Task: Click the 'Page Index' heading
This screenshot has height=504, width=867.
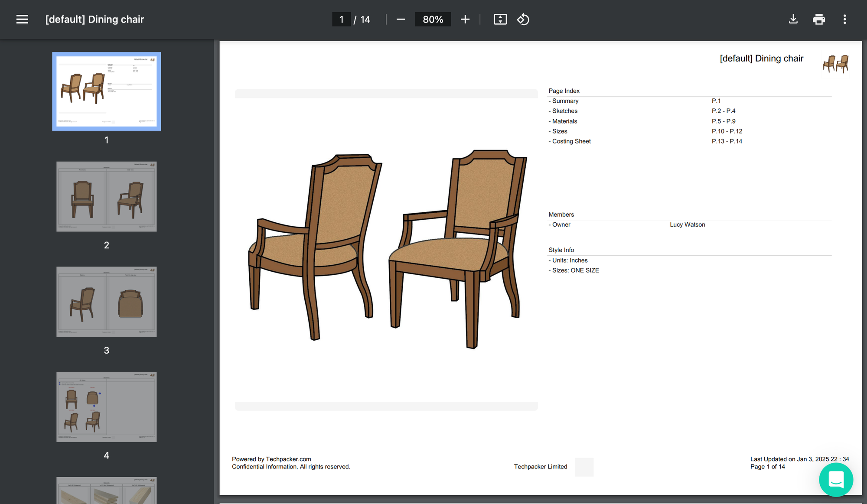Action: pos(564,91)
